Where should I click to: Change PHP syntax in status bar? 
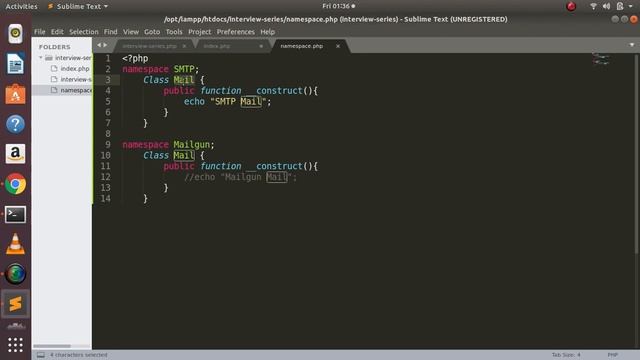[612, 355]
